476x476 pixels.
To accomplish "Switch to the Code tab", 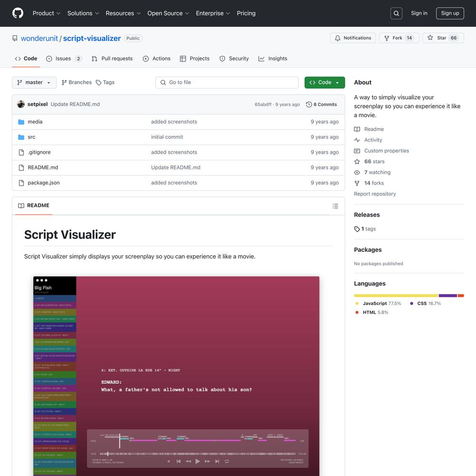I will pos(26,59).
